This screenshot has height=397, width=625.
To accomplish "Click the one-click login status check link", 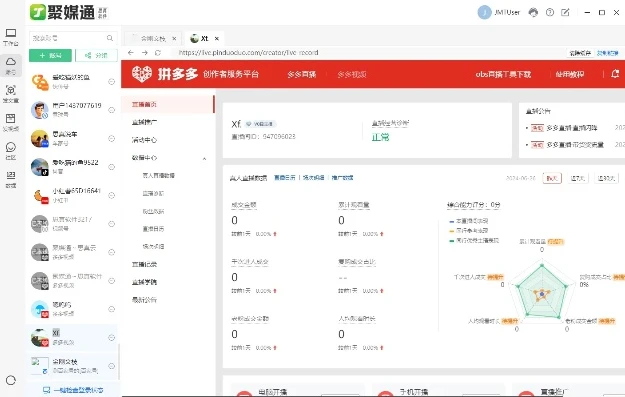I will pyautogui.click(x=73, y=390).
